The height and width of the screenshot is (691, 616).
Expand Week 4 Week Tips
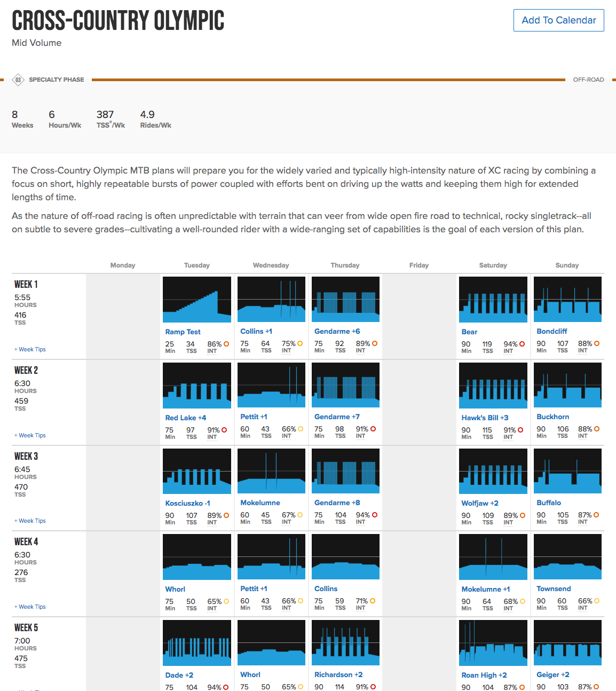click(30, 607)
